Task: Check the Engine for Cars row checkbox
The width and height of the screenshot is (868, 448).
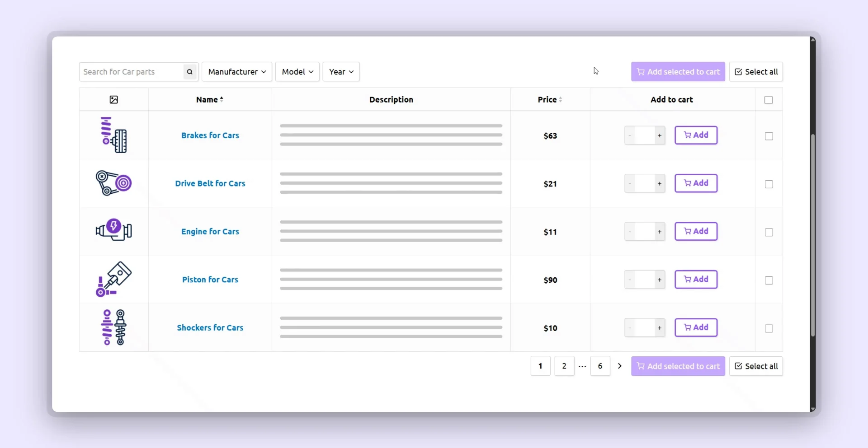Action: click(x=769, y=232)
